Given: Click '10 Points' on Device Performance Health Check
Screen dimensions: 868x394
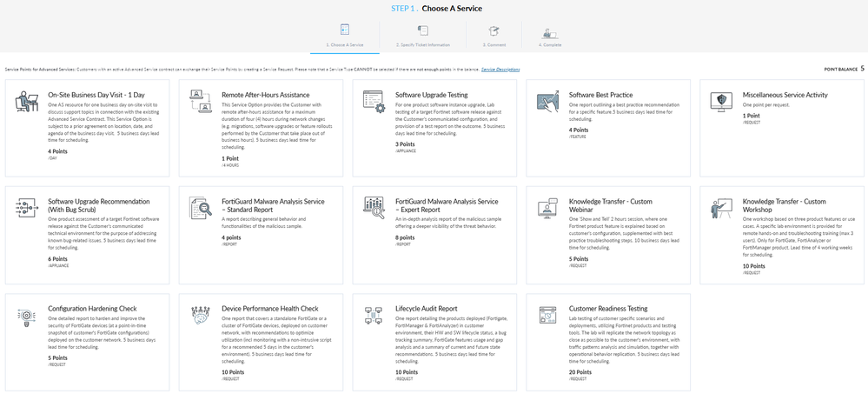Looking at the screenshot, I should pyautogui.click(x=233, y=372).
